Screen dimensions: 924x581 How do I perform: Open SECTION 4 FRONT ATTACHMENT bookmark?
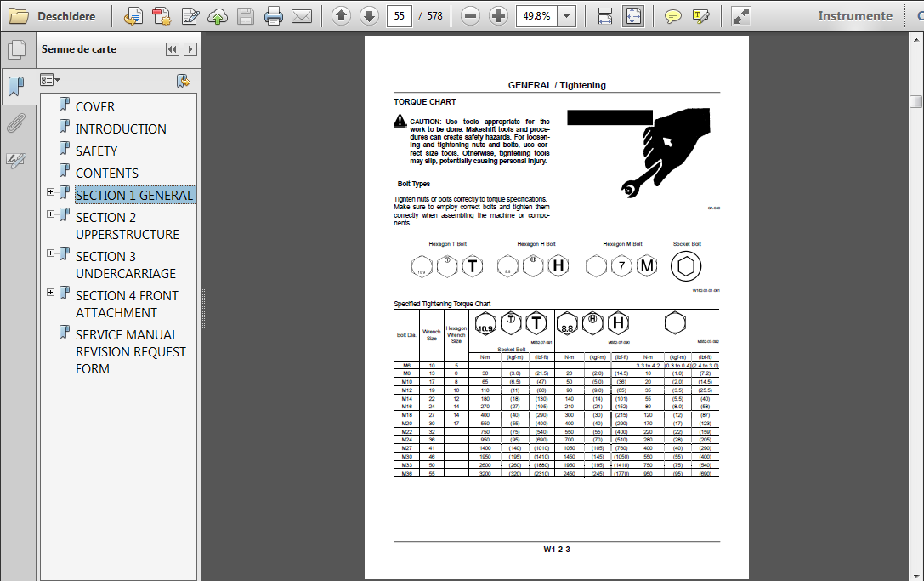click(x=127, y=304)
